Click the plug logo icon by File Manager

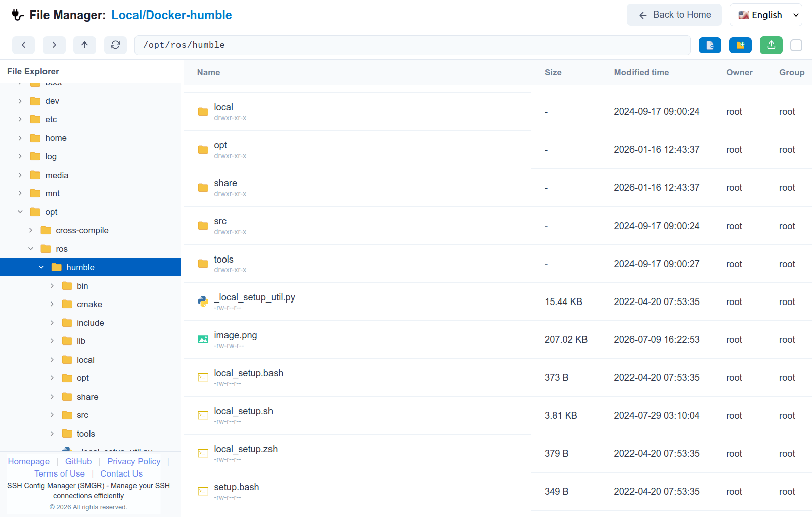[18, 15]
